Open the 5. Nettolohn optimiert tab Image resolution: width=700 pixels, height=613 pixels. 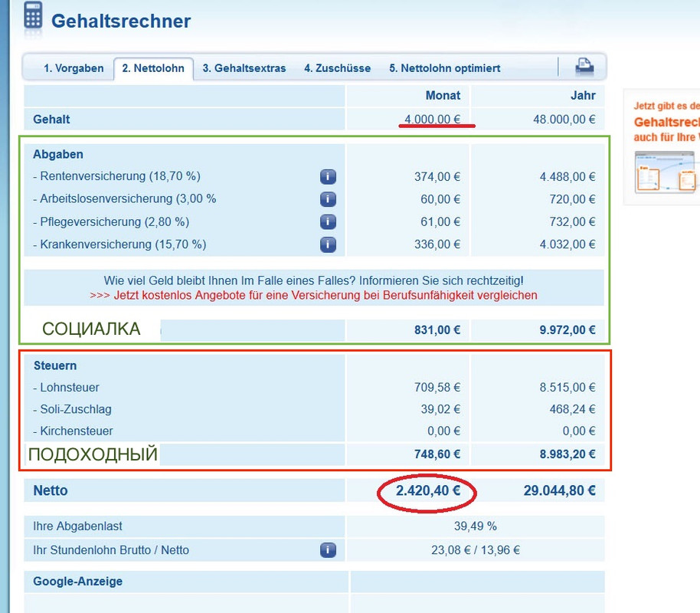pyautogui.click(x=445, y=68)
